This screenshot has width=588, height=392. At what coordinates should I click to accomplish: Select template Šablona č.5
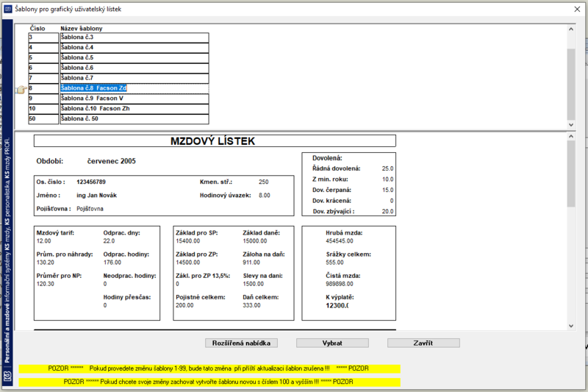click(x=135, y=57)
